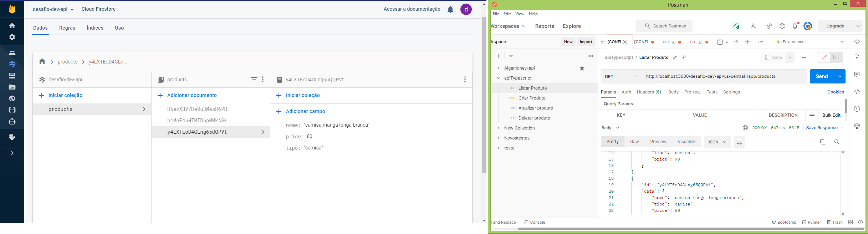Expand New Collection folder
The image size is (868, 234).
499,128
